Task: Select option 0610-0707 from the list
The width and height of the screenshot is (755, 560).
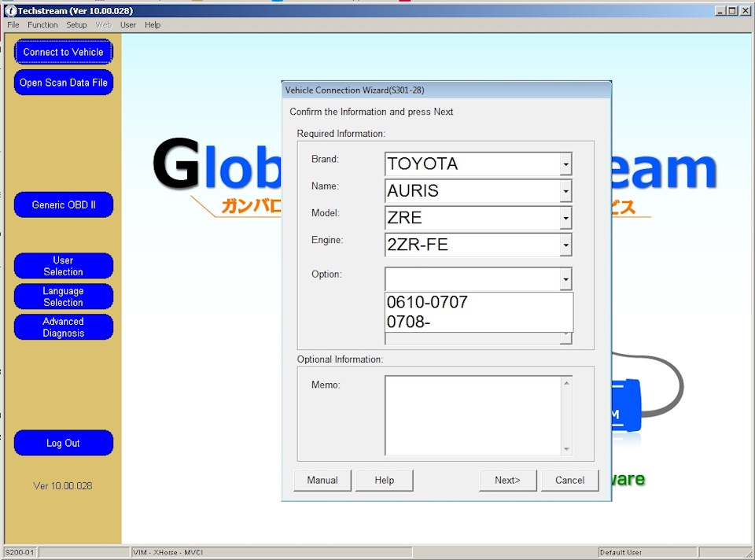Action: 479,302
